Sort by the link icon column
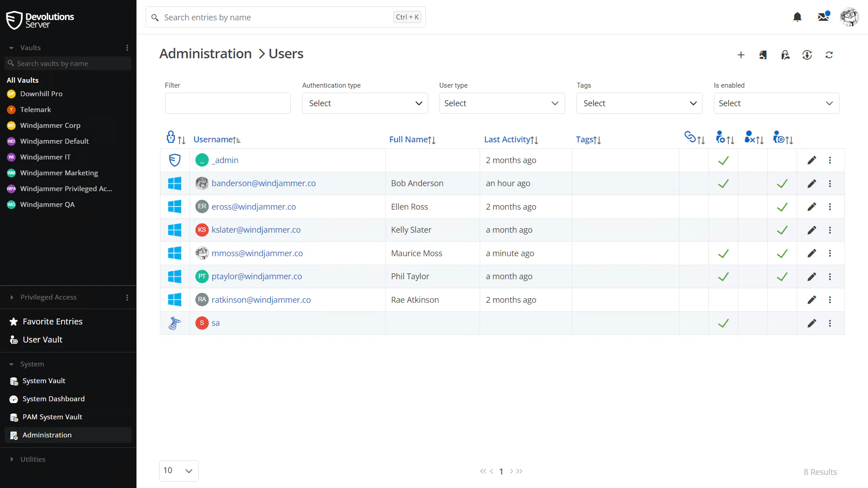The height and width of the screenshot is (488, 868). tap(694, 138)
